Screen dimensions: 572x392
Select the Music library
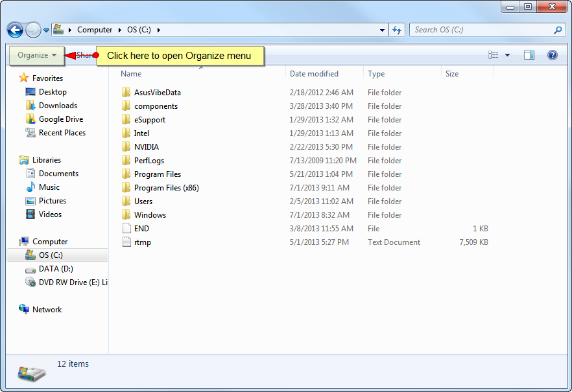click(x=49, y=187)
